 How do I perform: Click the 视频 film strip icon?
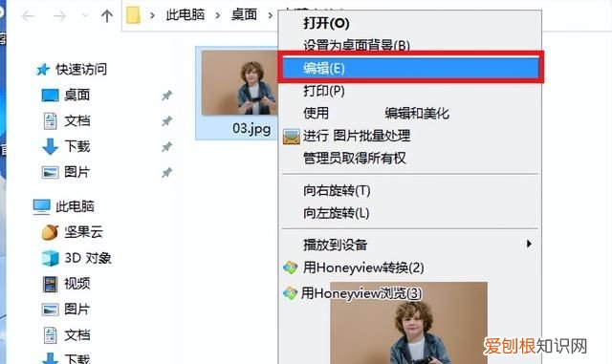click(x=50, y=284)
